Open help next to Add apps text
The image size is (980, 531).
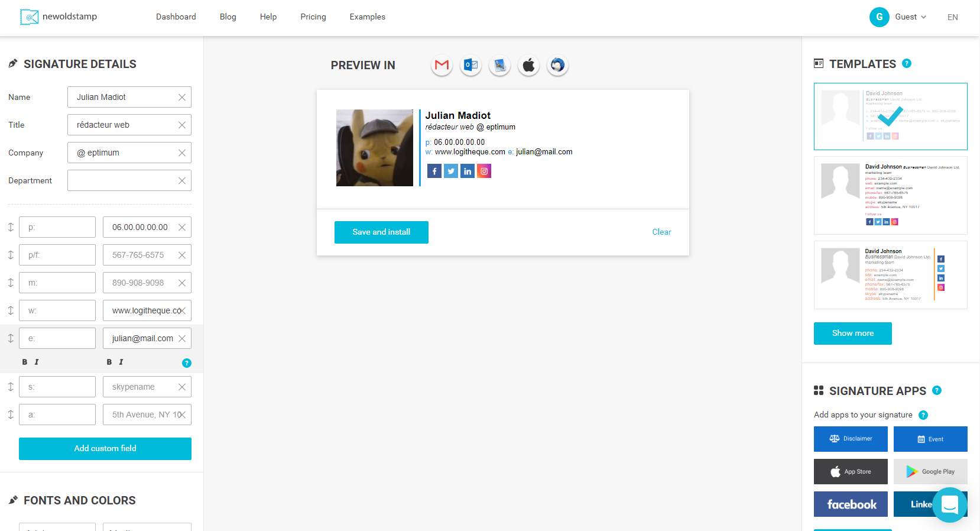pos(923,415)
